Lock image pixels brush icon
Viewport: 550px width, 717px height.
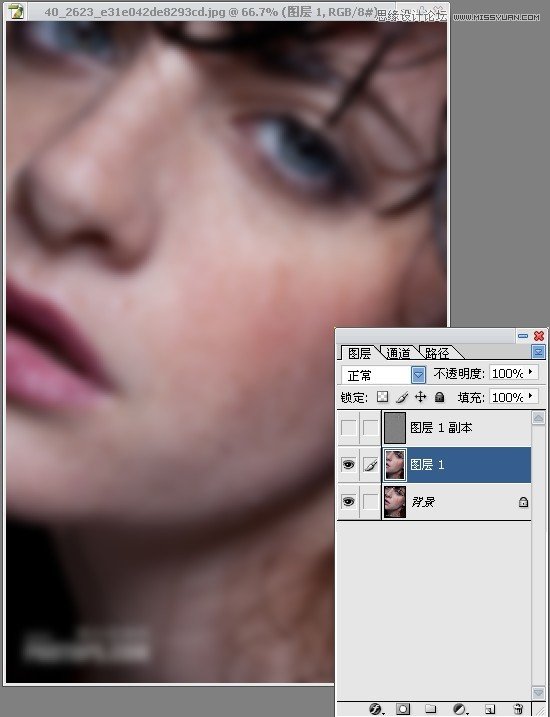click(x=401, y=397)
